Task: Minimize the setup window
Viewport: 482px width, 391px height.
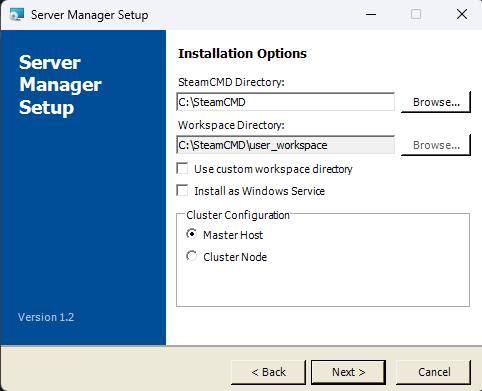Action: point(371,14)
